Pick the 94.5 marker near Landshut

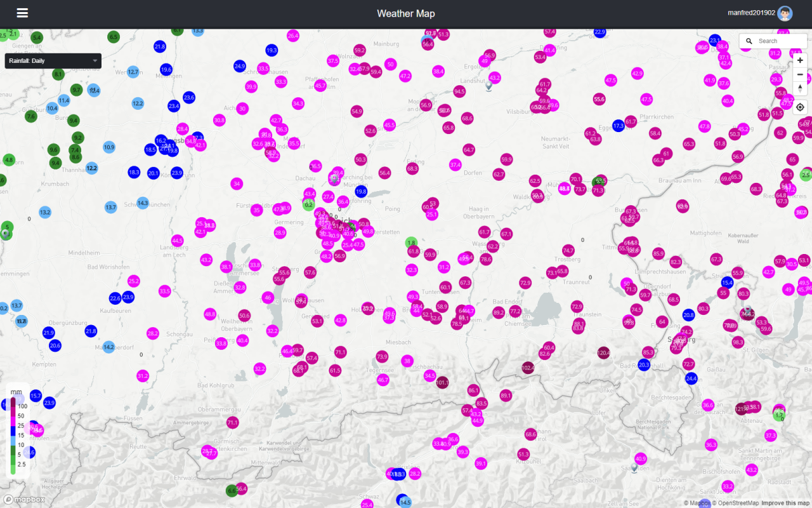pyautogui.click(x=459, y=91)
